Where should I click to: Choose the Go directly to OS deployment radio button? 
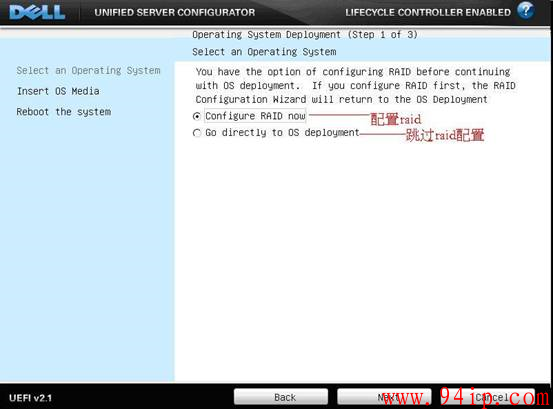tap(197, 133)
